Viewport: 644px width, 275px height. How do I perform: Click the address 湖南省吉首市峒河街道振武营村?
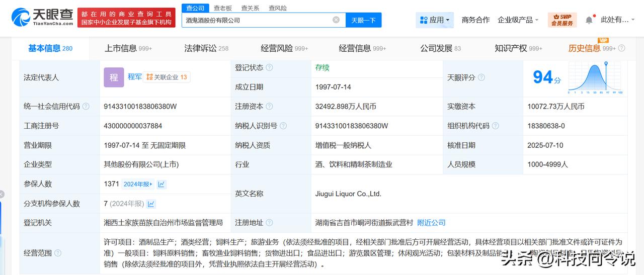pyautogui.click(x=364, y=223)
